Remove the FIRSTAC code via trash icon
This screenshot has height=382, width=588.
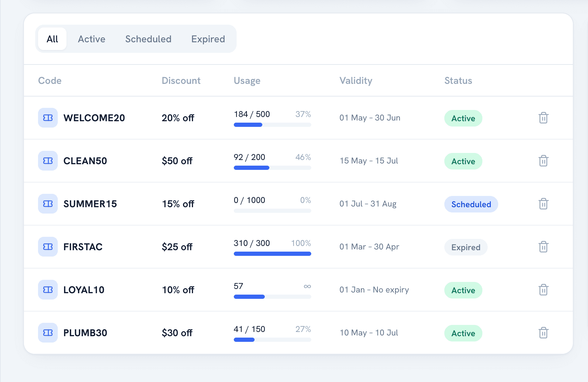[543, 247]
